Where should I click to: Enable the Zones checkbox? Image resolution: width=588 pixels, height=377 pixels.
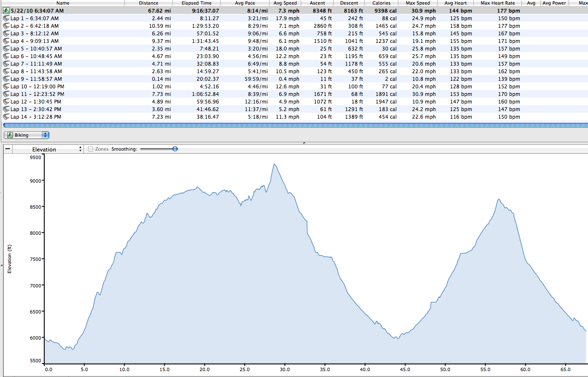(x=91, y=149)
